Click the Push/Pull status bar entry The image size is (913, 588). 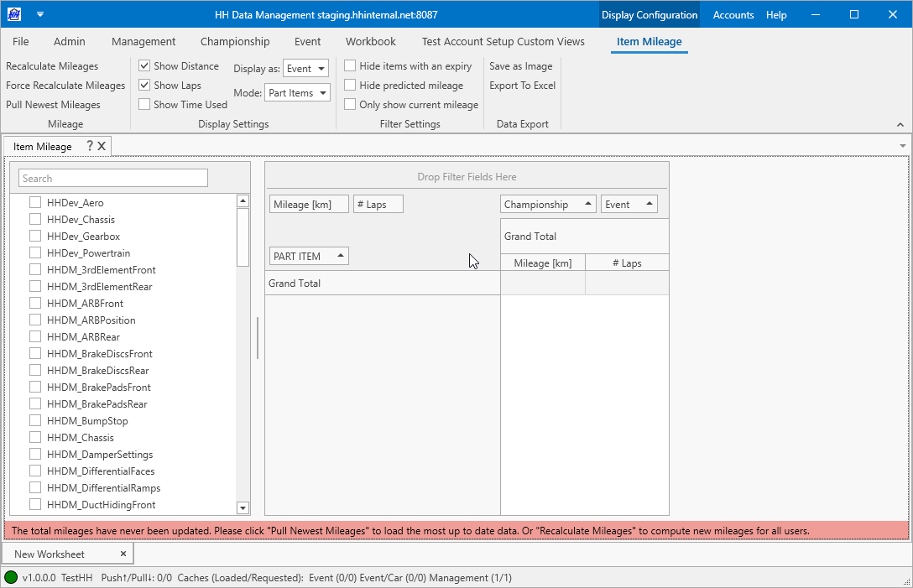tap(136, 578)
